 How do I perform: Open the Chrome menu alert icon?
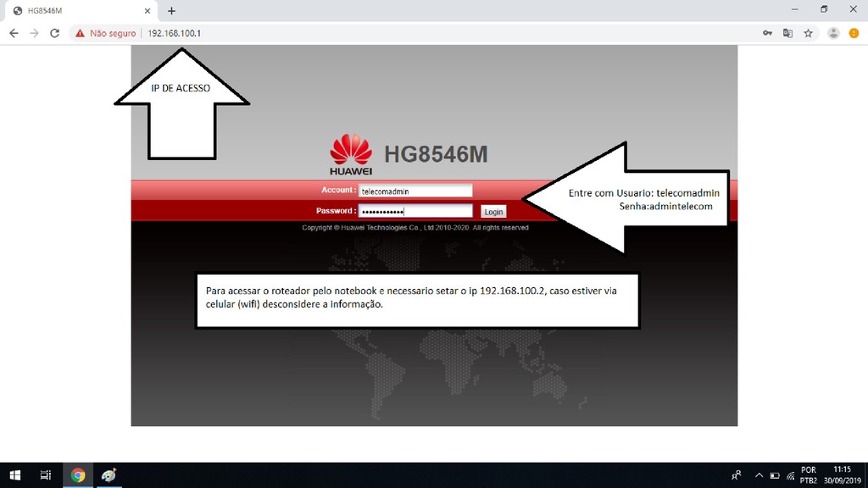click(x=854, y=33)
